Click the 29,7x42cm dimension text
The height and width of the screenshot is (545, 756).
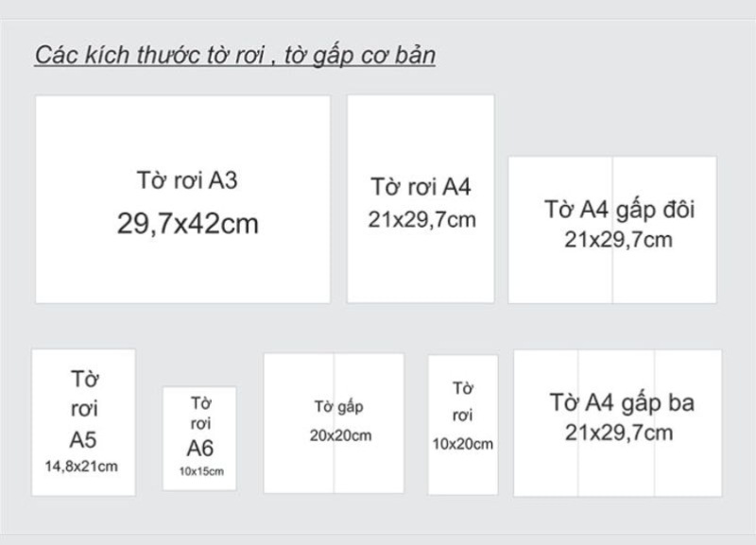[187, 224]
